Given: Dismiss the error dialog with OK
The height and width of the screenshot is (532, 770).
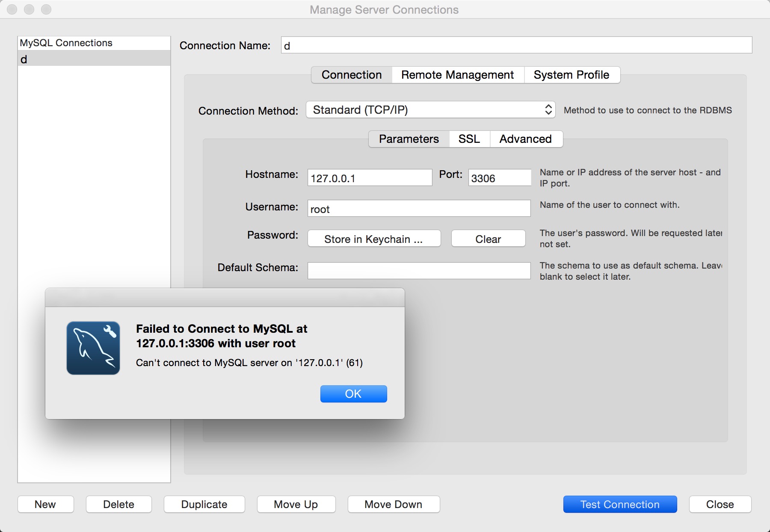Looking at the screenshot, I should [353, 394].
